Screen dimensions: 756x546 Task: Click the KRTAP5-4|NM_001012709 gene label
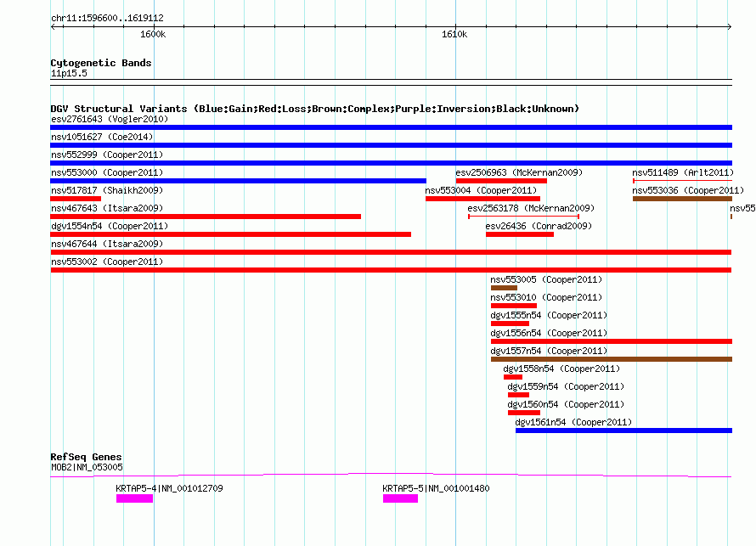pyautogui.click(x=169, y=488)
